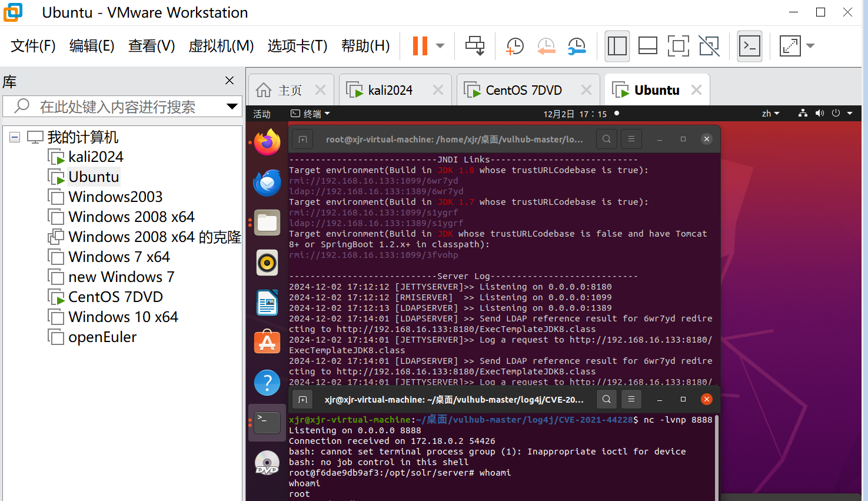Select Windows 10 x64 in library

point(123,317)
